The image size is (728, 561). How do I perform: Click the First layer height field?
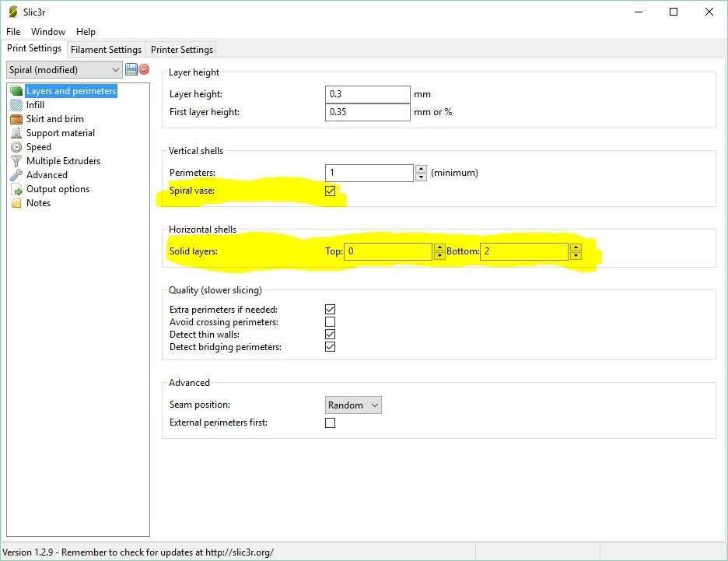368,112
